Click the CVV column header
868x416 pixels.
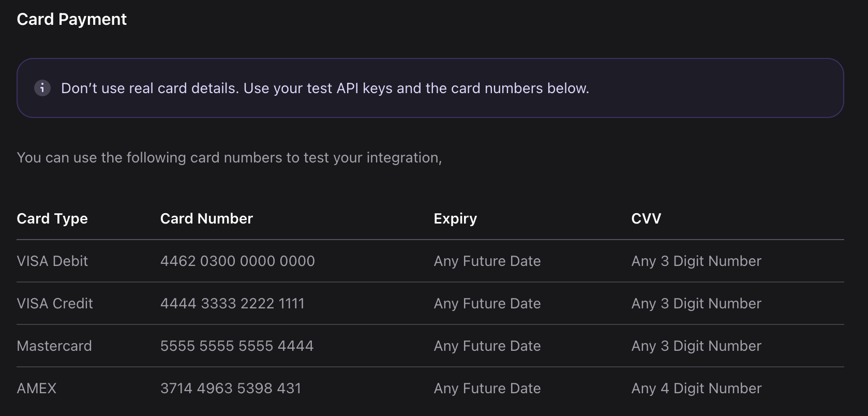click(646, 219)
